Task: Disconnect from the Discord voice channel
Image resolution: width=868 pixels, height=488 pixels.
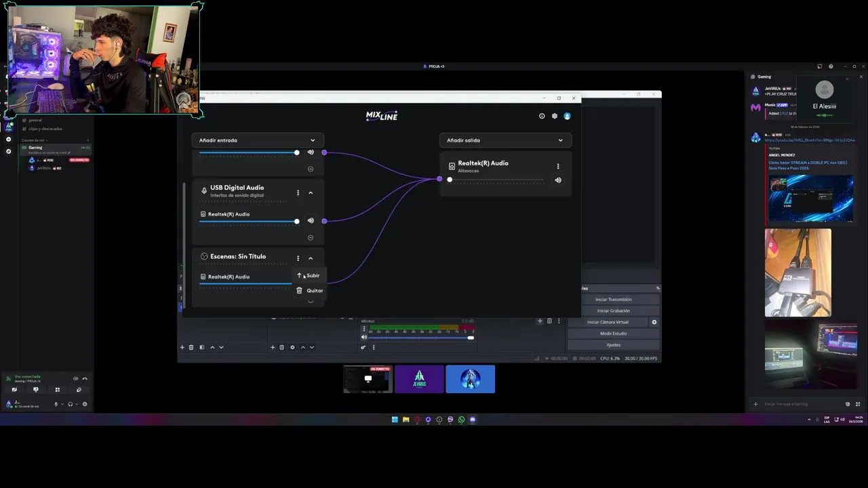Action: [x=85, y=379]
